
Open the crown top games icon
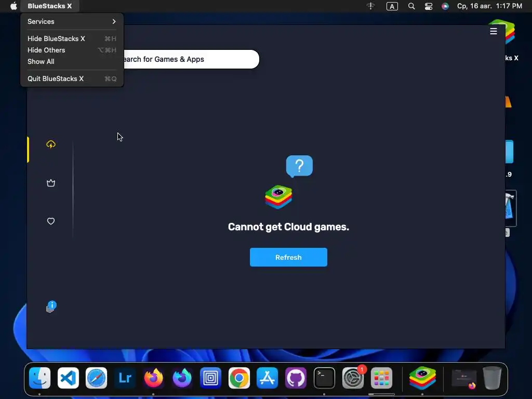tap(51, 183)
